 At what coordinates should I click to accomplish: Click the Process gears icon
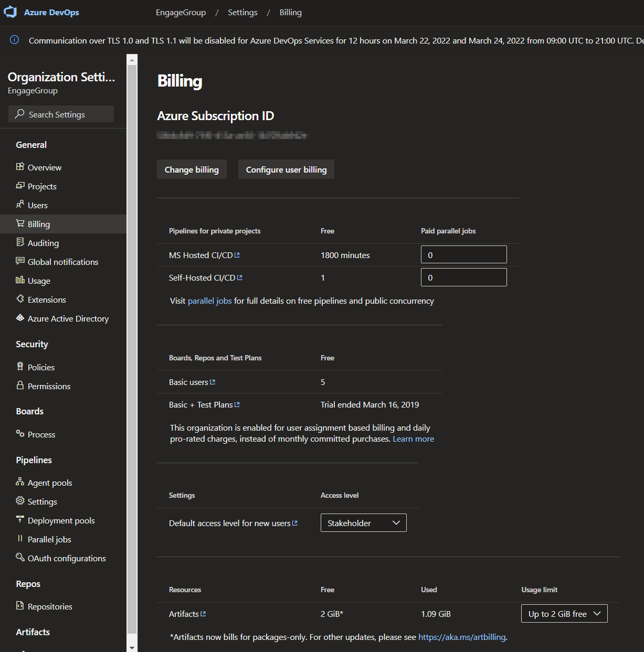tap(20, 434)
